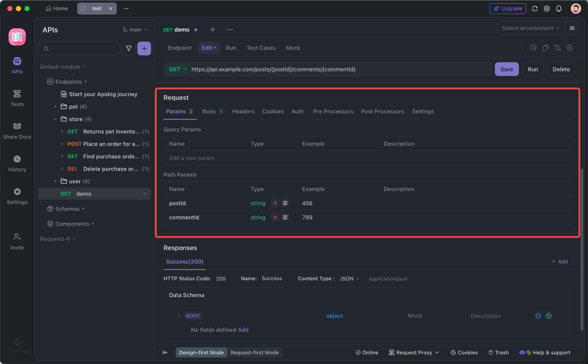588x364 pixels.
Task: Collapse the sidebar using the bottom arrow icon
Action: point(165,352)
